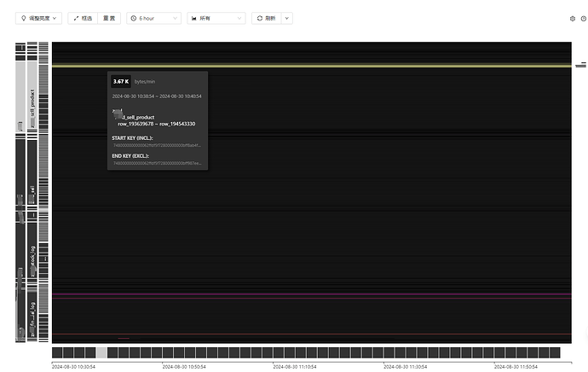Click the 3.67 K value in the tooltip
Screen dimensions: 588x372
pos(121,81)
